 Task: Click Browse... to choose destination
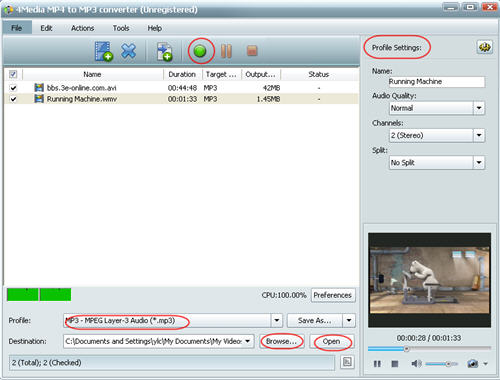tap(281, 341)
